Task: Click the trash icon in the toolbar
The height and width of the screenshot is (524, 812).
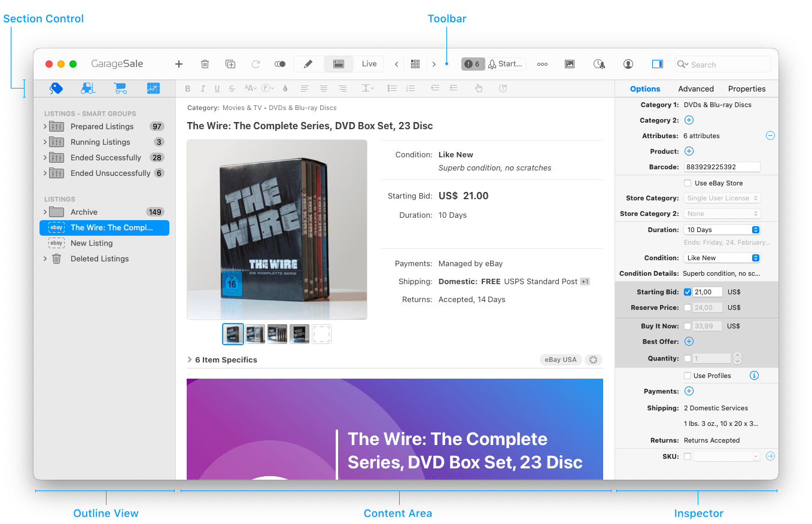Action: [x=205, y=64]
